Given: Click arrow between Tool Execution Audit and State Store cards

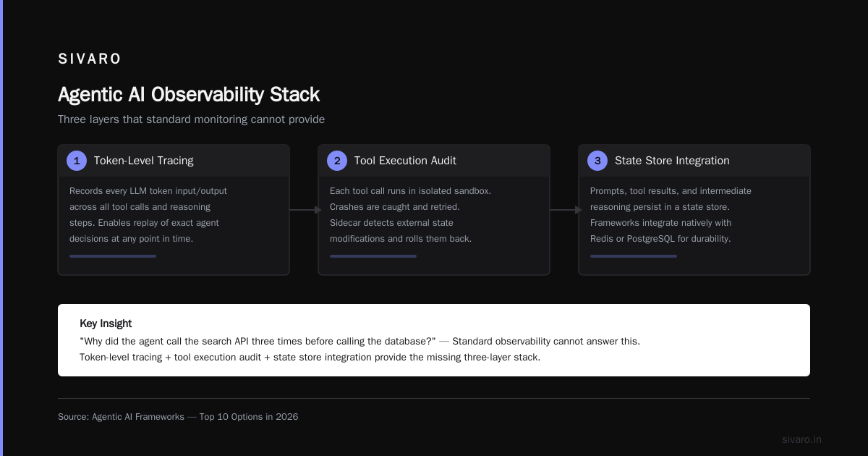Looking at the screenshot, I should point(565,210).
